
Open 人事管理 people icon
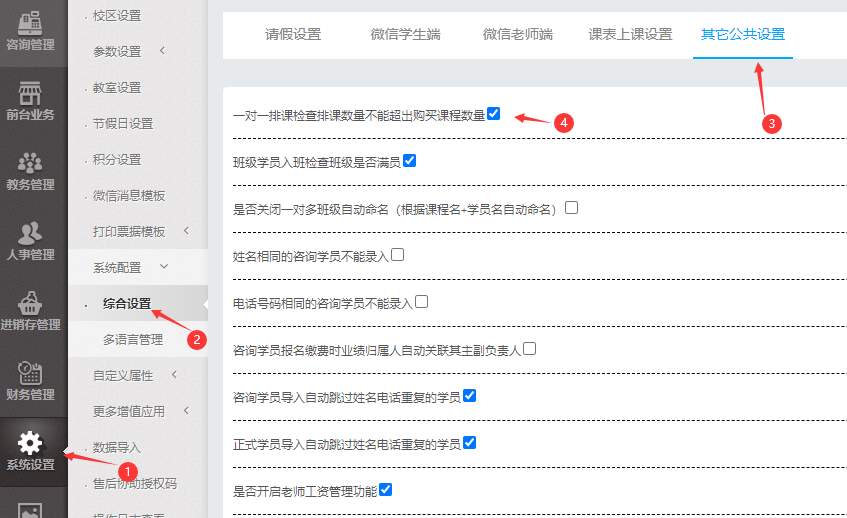click(30, 233)
